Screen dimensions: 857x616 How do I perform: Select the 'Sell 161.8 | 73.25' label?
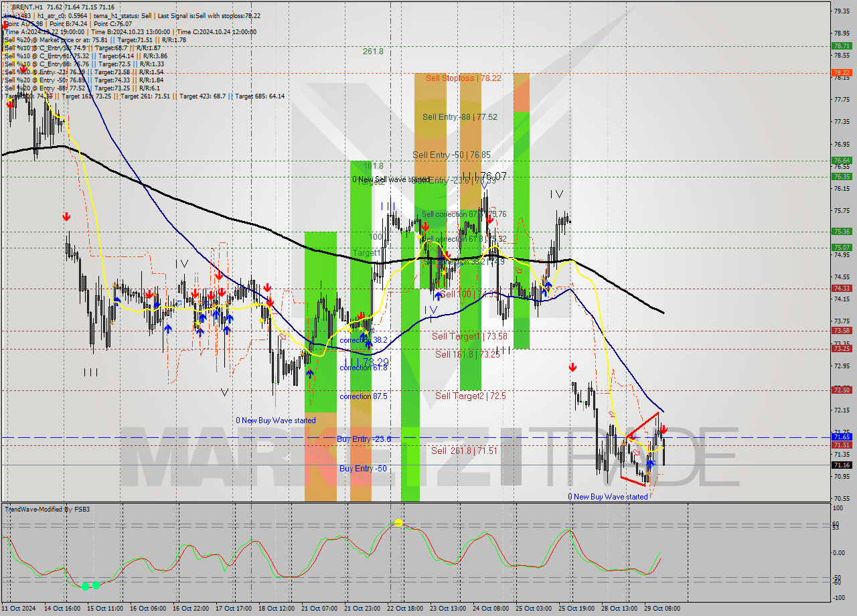pos(467,354)
